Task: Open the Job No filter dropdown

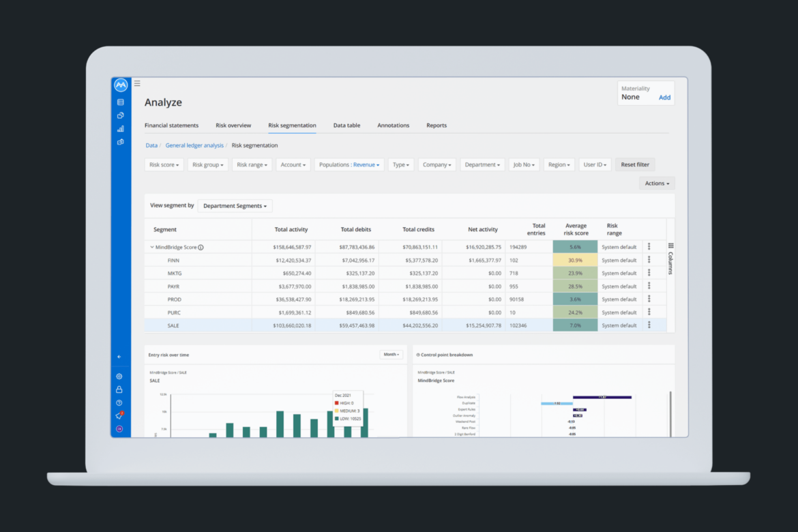Action: point(524,164)
